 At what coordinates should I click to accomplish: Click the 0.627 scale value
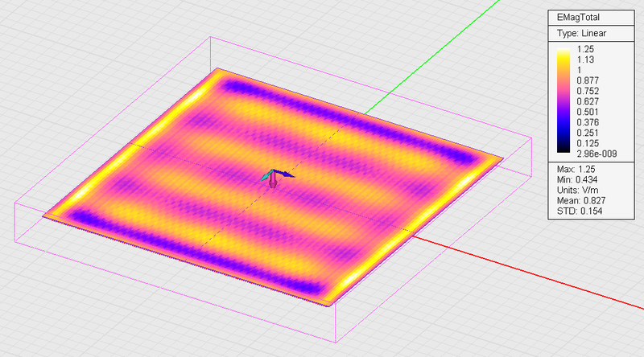coord(588,101)
